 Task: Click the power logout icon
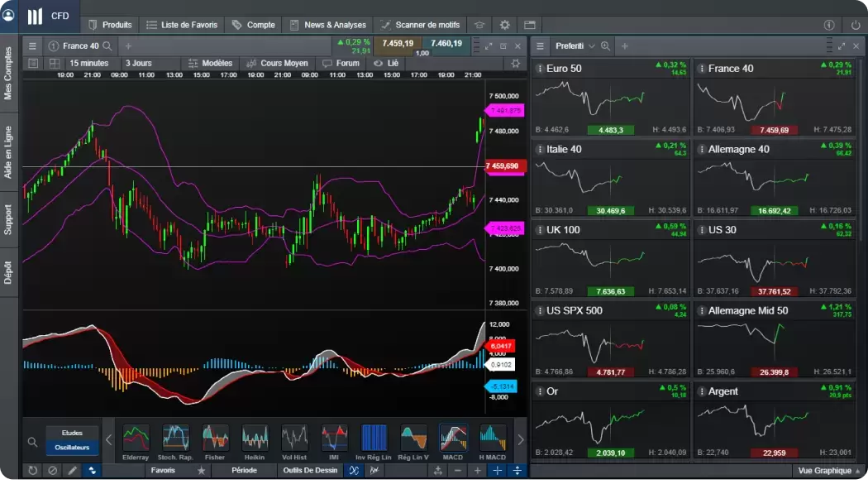[x=855, y=25]
